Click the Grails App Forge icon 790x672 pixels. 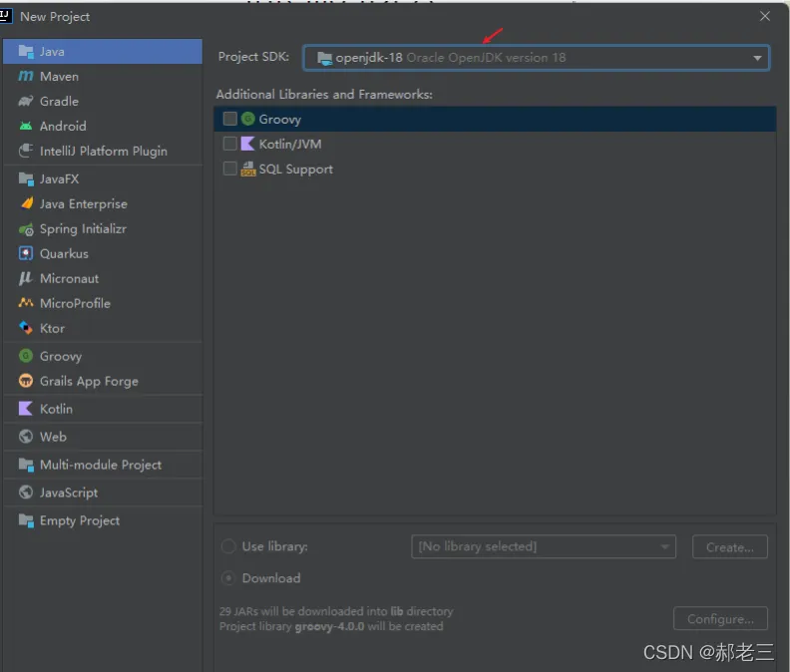[26, 381]
